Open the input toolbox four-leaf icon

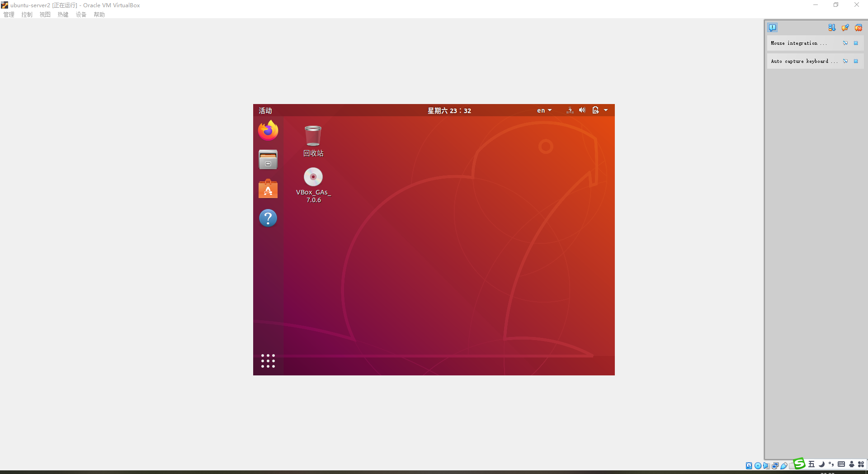[x=861, y=464]
